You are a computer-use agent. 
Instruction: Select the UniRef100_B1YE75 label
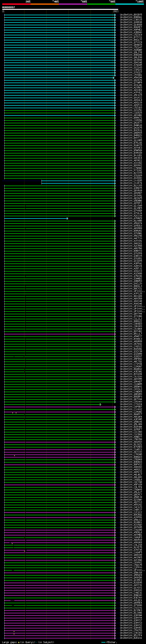[131, 548]
